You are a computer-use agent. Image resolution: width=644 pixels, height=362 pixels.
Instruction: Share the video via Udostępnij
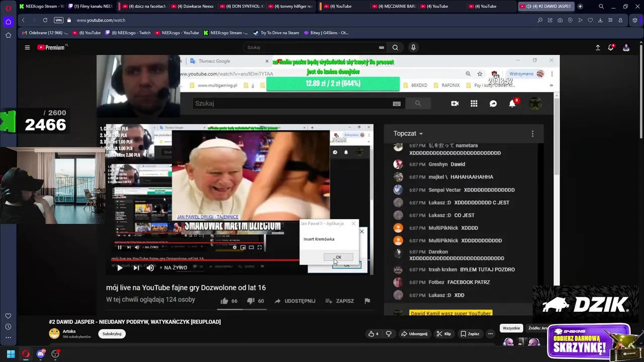[415, 334]
